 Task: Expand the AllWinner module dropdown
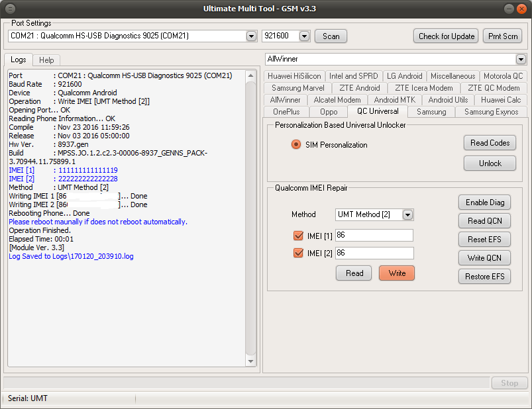pos(521,60)
